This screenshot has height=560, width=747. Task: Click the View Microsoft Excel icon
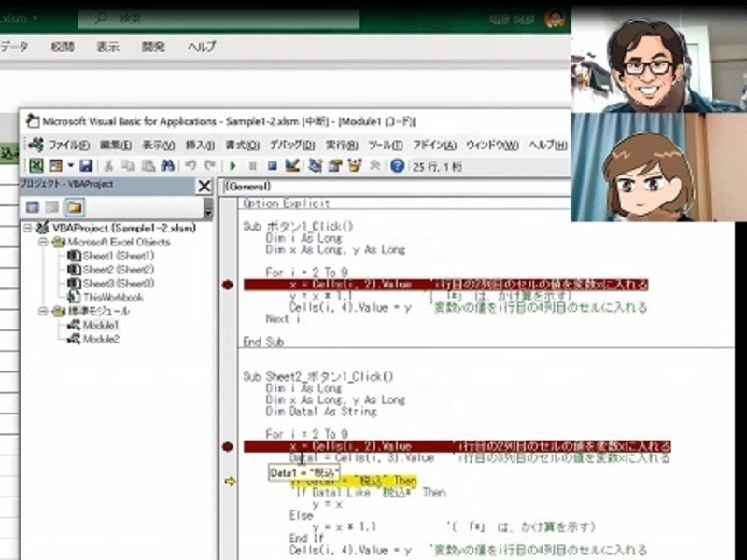pyautogui.click(x=35, y=165)
